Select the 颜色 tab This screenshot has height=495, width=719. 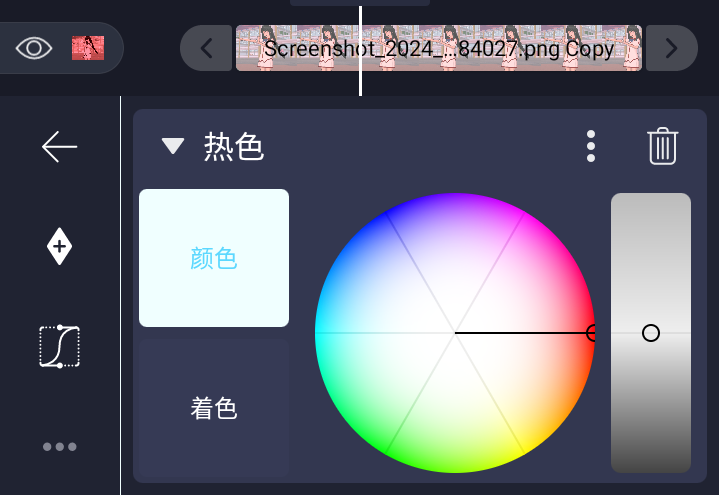click(x=214, y=258)
